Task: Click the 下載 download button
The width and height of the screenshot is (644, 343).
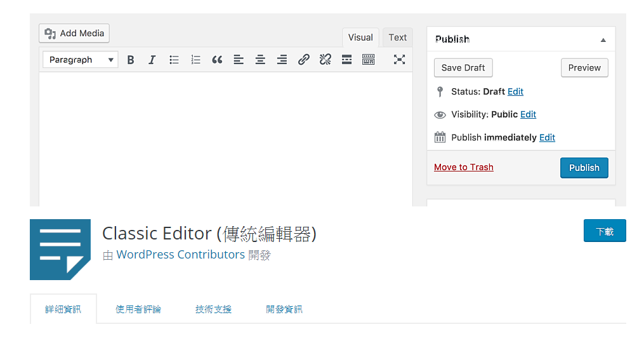Action: coord(605,231)
